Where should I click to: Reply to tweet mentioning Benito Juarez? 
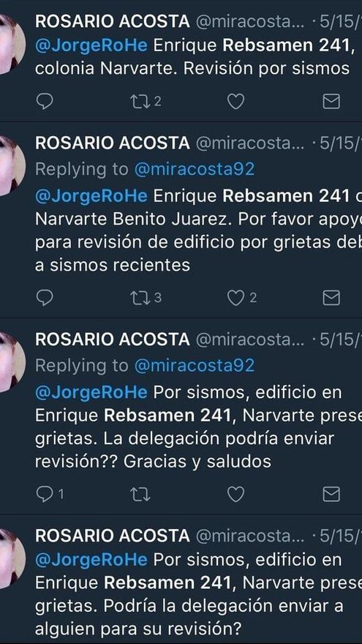point(45,298)
